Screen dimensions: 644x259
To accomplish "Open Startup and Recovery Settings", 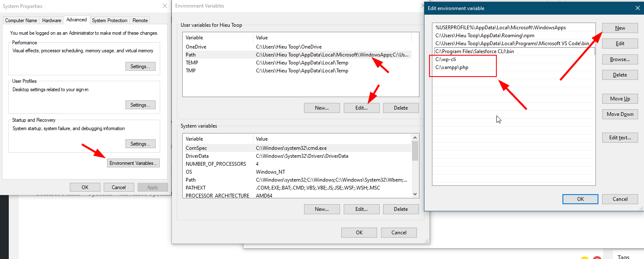I will [140, 144].
